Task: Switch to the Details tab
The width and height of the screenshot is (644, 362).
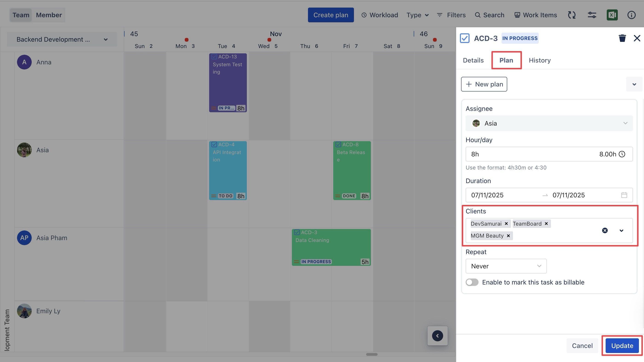Action: point(473,60)
